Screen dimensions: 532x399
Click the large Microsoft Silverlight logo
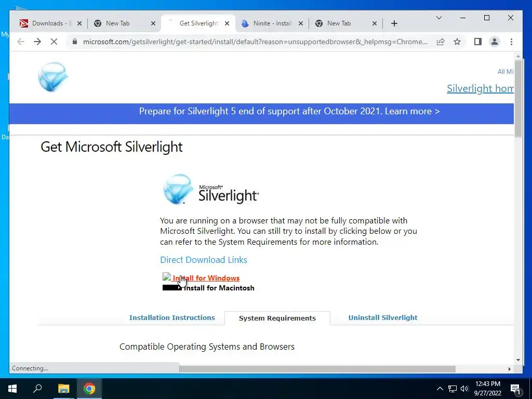pos(211,189)
